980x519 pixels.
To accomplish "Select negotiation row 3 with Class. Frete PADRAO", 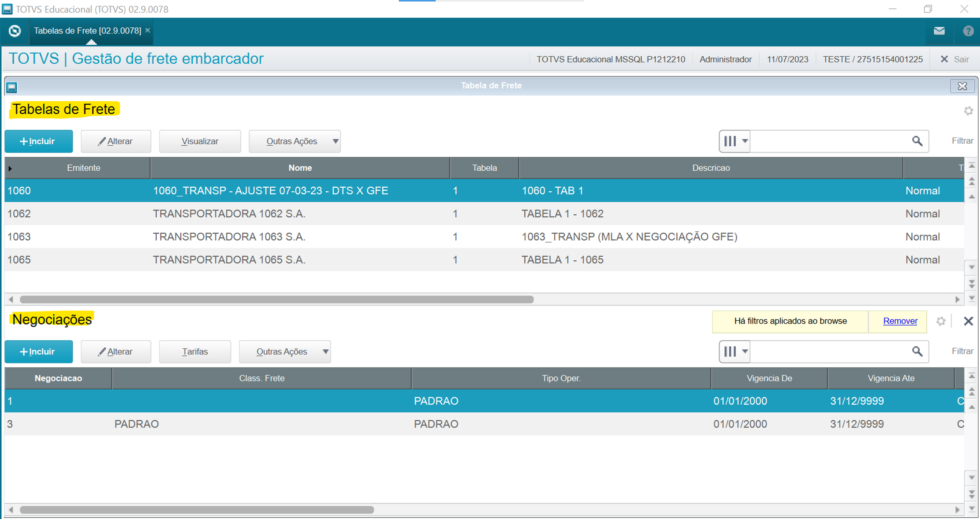I will (x=484, y=424).
